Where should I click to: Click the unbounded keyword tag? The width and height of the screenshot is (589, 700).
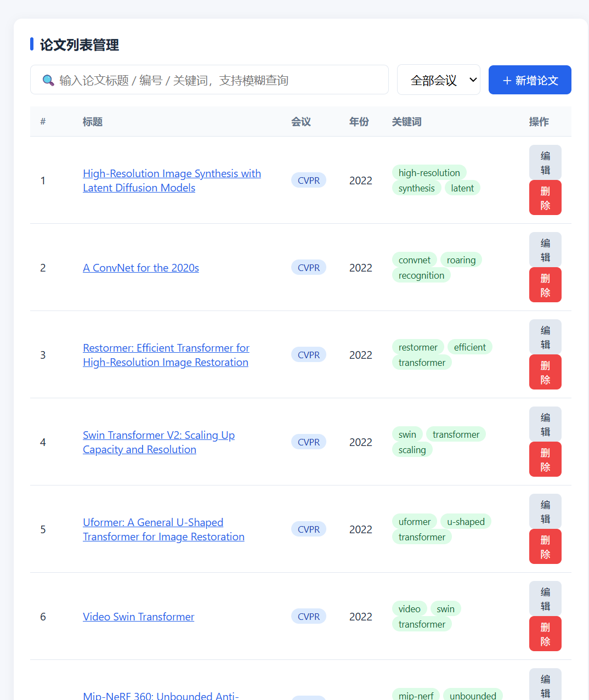[473, 695]
